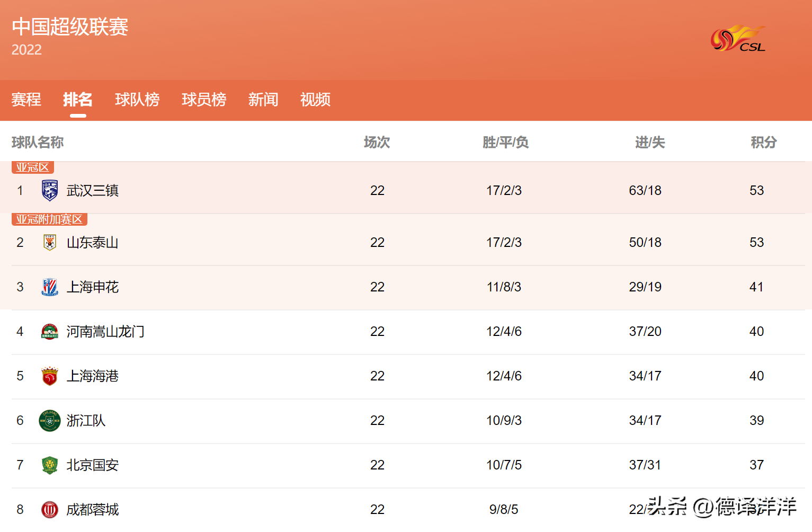Viewport: 812px width, 532px height.
Task: Click 上海申花's 11/8/3 record
Action: click(x=504, y=287)
